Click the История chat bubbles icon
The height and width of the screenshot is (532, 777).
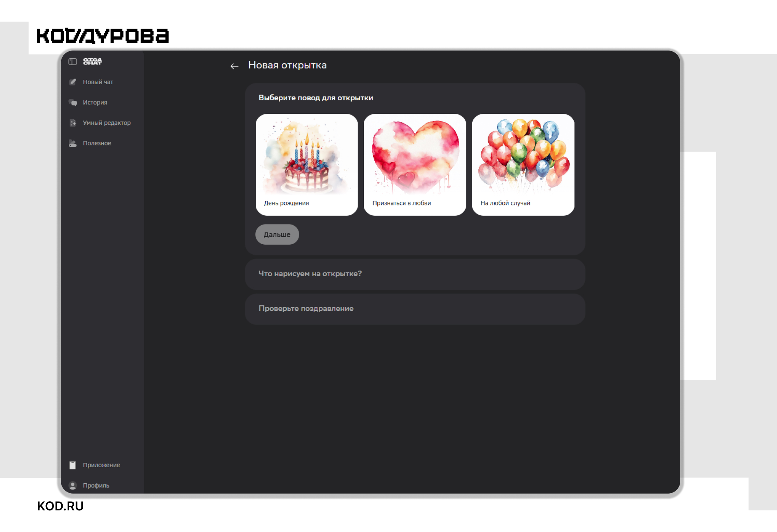coord(73,103)
